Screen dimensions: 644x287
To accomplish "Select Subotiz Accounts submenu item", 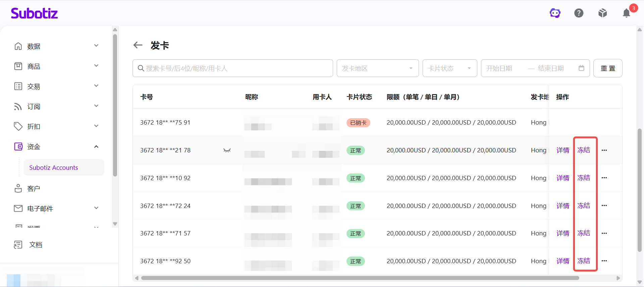I will click(64, 167).
